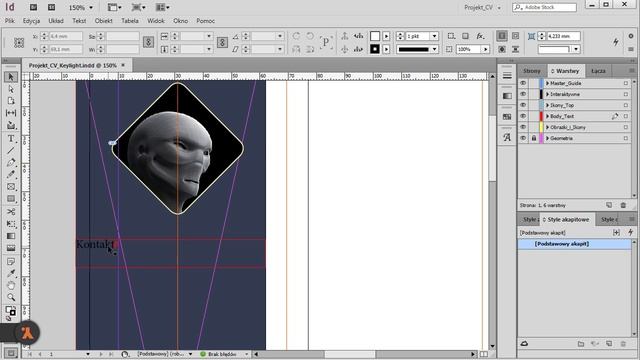This screenshot has width=640, height=360.
Task: Hide the Body_Text layer
Action: 523,116
